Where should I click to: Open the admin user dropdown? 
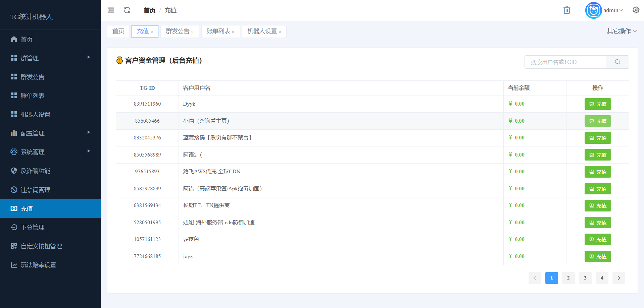(x=613, y=10)
